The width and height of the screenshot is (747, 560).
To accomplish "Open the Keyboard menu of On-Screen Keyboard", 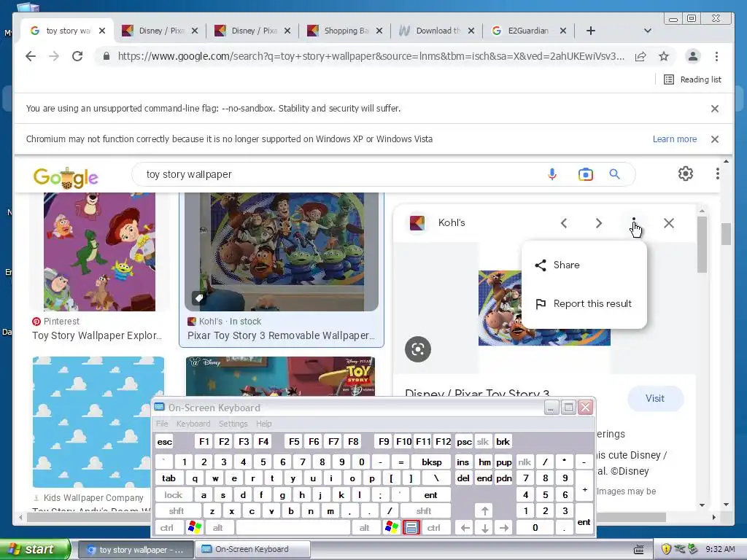I will coord(193,424).
